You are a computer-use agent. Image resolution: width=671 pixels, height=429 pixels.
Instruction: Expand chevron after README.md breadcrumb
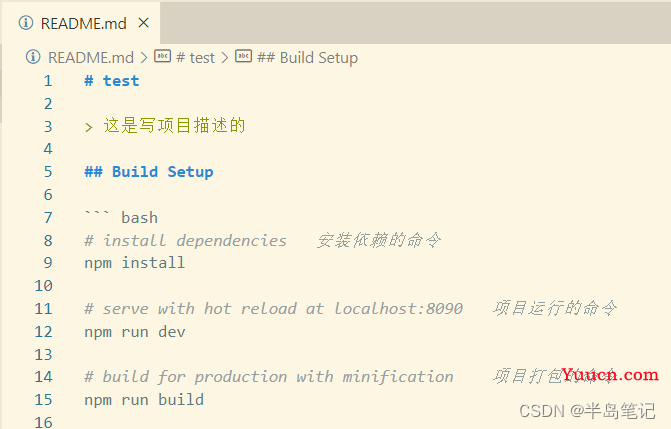pos(144,57)
